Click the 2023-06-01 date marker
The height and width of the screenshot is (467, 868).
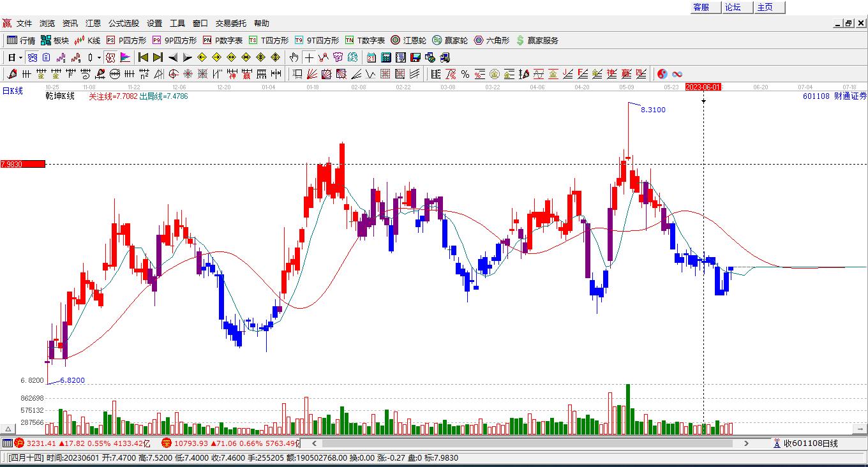click(x=703, y=87)
